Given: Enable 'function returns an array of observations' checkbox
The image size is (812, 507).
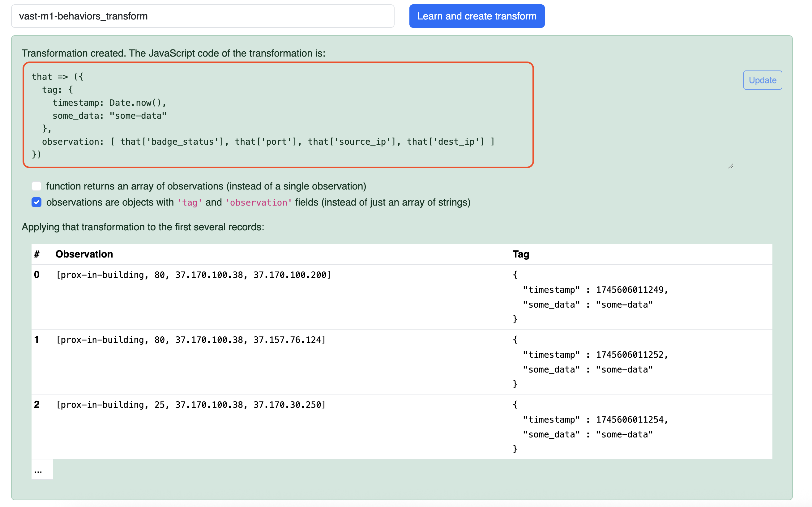Looking at the screenshot, I should pos(36,186).
